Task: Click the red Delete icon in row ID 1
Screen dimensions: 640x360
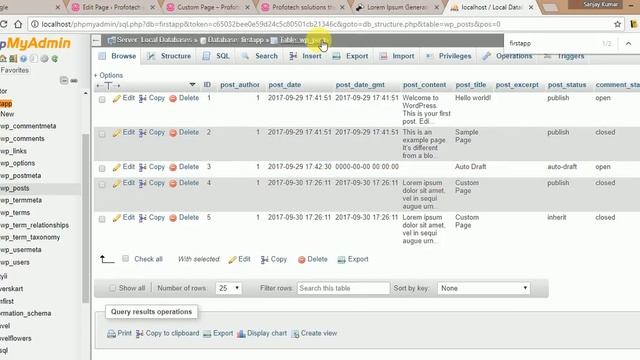Action: (173, 98)
